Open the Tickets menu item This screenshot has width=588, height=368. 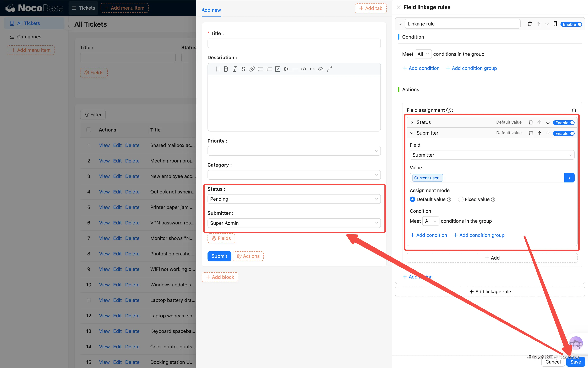[x=83, y=8]
